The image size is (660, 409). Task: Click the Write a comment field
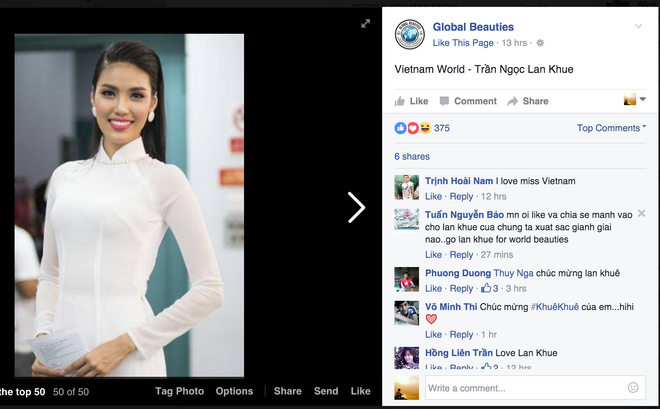pyautogui.click(x=520, y=387)
